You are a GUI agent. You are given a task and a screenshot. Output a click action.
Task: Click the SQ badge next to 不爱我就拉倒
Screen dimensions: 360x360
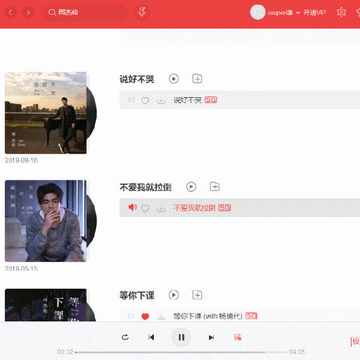point(225,208)
